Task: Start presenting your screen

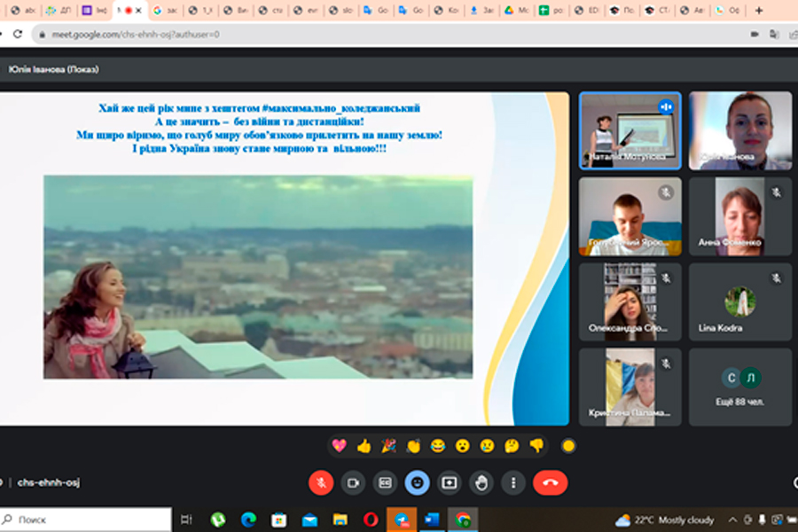Action: click(x=450, y=482)
